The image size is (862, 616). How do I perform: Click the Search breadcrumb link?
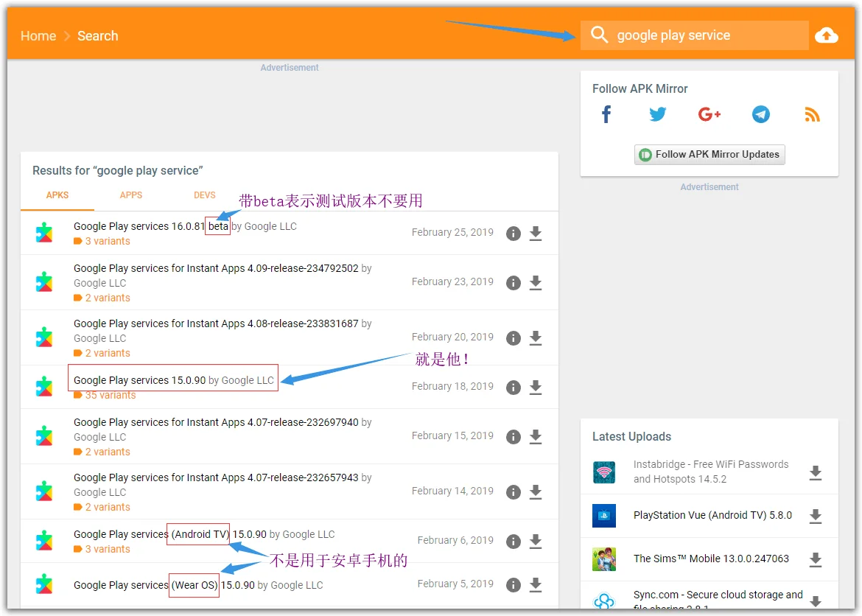[x=98, y=36]
